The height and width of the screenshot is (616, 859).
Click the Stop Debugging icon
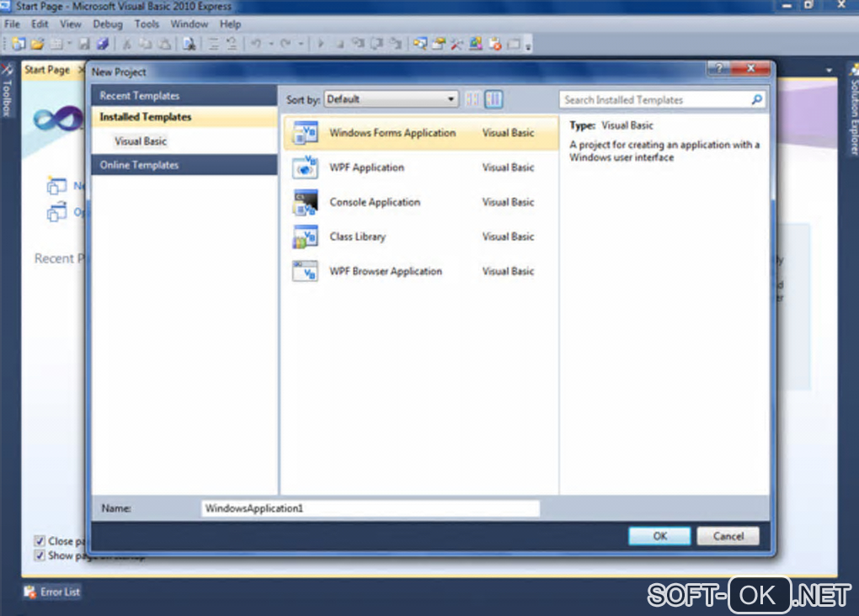339,45
